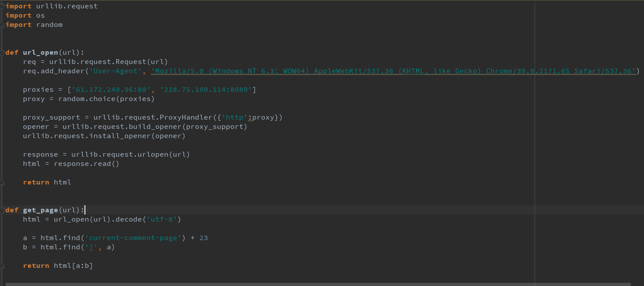
Task: Click fold end marker beside 'import random'
Action: 3,25
